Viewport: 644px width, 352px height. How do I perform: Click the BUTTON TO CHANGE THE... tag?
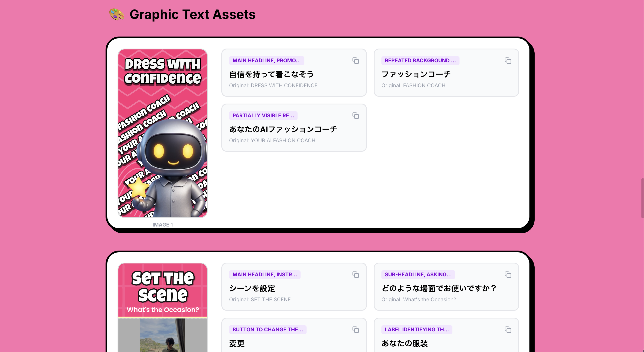[268, 330]
